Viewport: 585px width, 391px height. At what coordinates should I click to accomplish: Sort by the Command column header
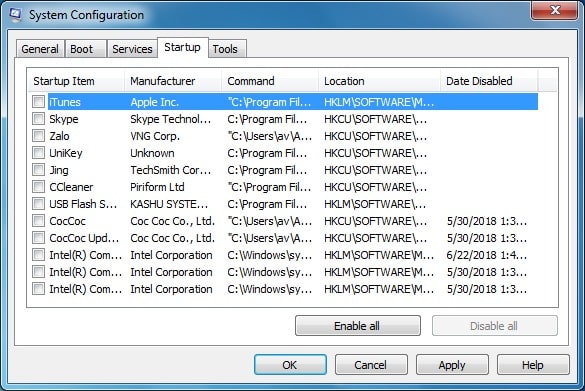(x=270, y=81)
